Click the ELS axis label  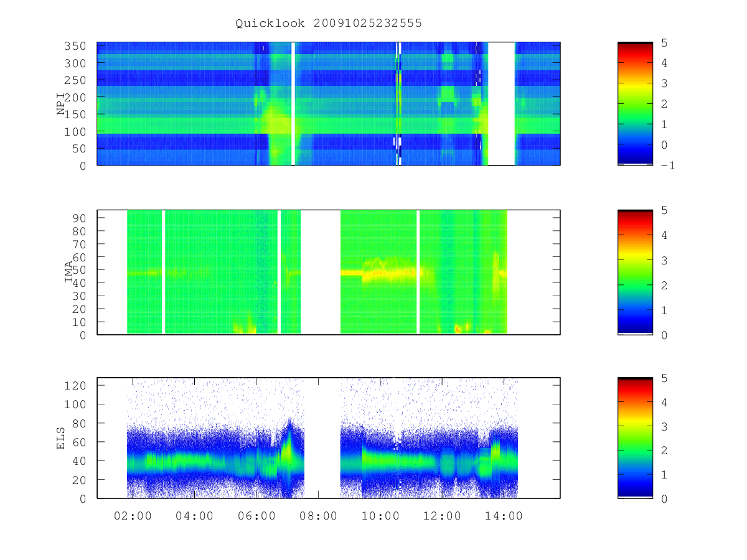coord(62,438)
